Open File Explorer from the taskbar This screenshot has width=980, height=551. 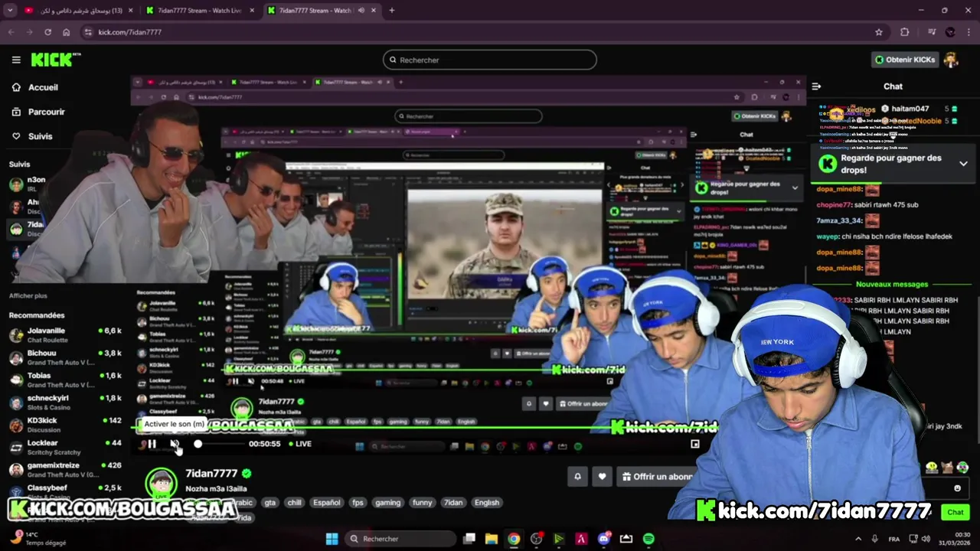tap(492, 539)
